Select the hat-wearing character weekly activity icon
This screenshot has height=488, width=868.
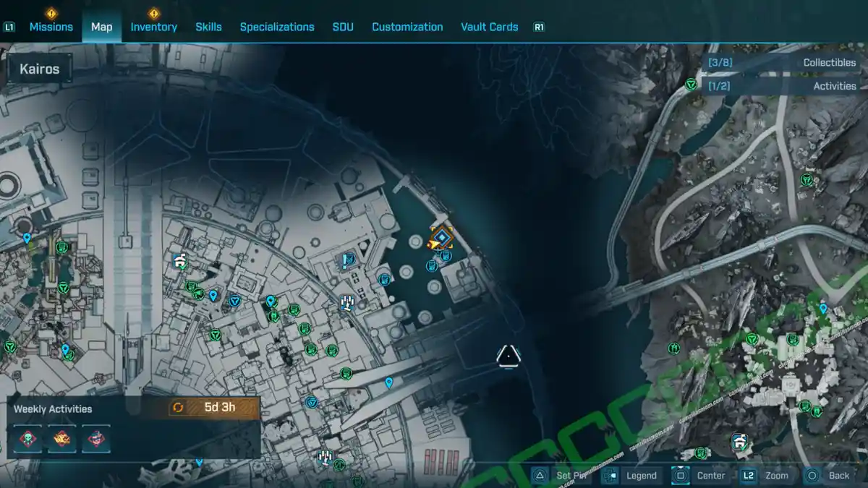[95, 438]
